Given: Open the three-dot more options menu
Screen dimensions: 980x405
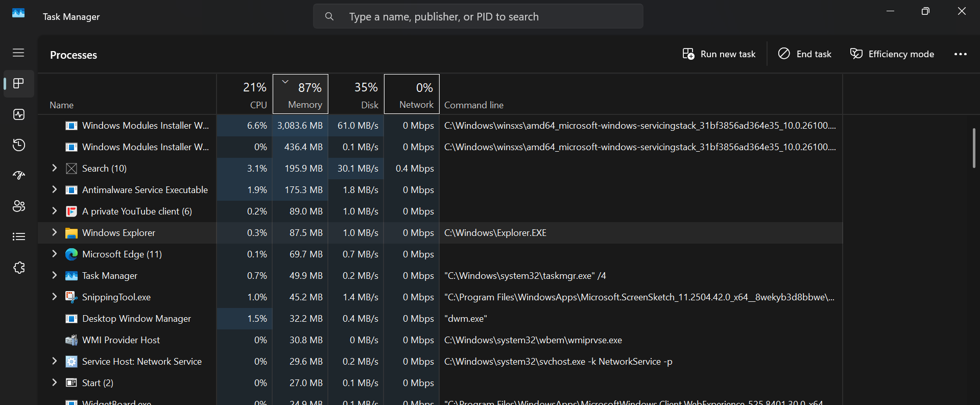Looking at the screenshot, I should (961, 54).
